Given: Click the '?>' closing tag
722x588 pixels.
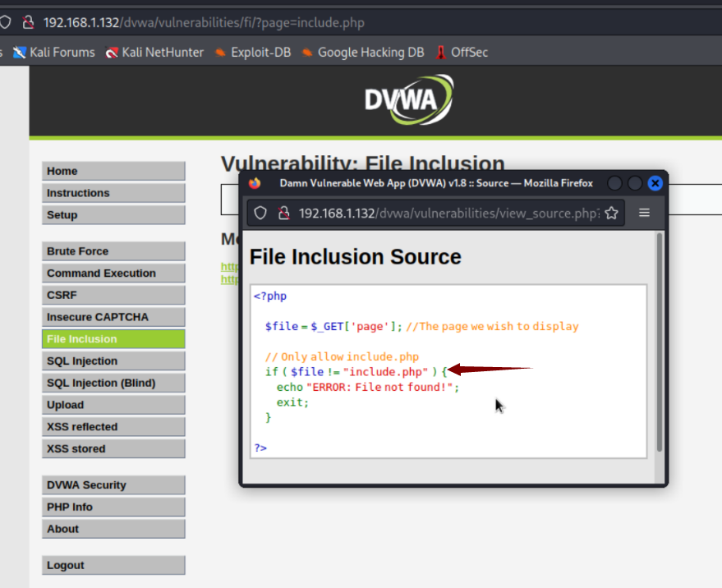Looking at the screenshot, I should [260, 448].
